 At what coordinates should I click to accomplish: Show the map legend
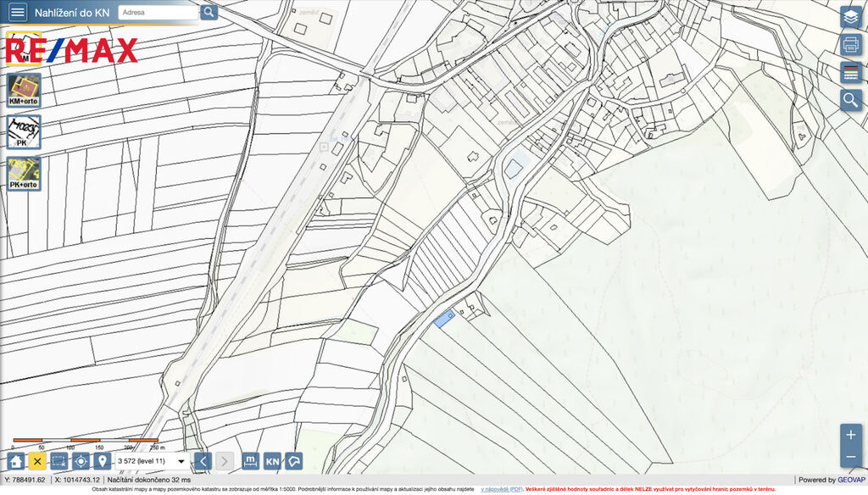pyautogui.click(x=850, y=72)
